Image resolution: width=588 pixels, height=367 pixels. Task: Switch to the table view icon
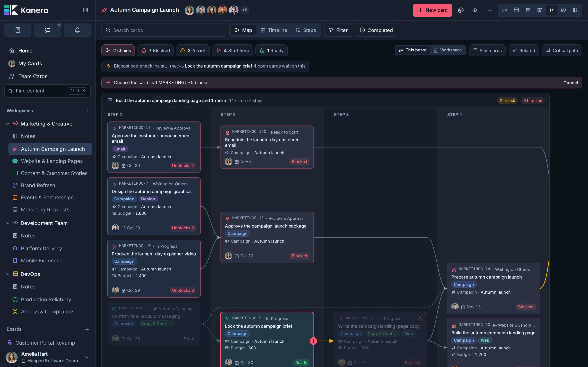pyautogui.click(x=516, y=10)
